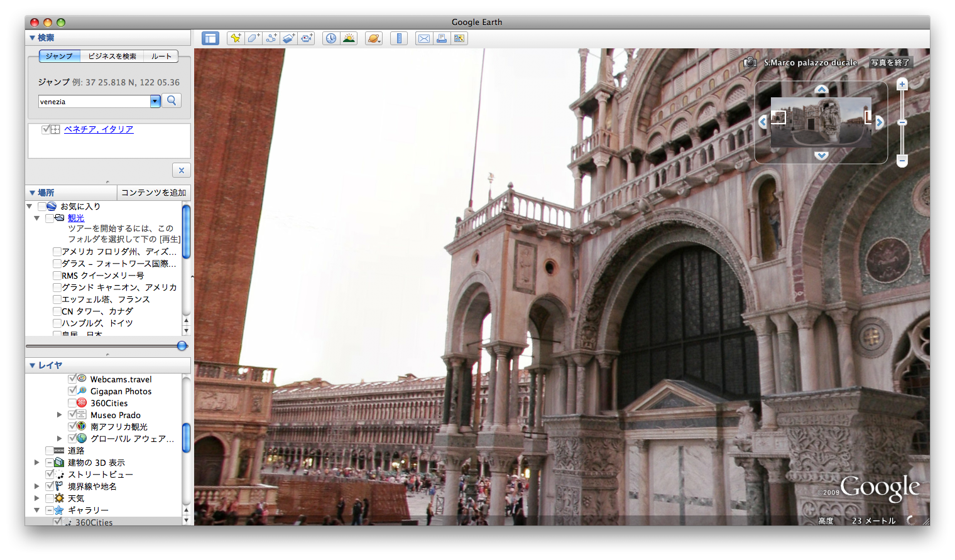Toggle the 南アフリカ観光 checkbox
The width and height of the screenshot is (955, 560).
point(72,426)
